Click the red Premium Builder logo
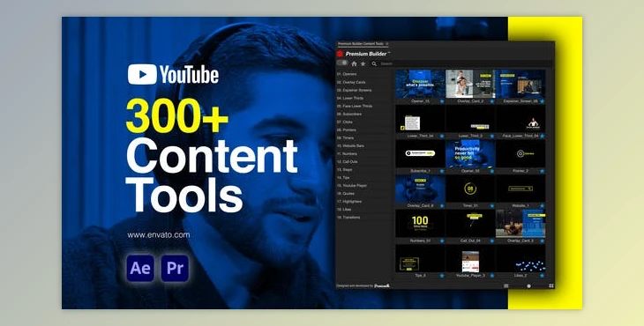This screenshot has height=326, width=644. pyautogui.click(x=340, y=54)
